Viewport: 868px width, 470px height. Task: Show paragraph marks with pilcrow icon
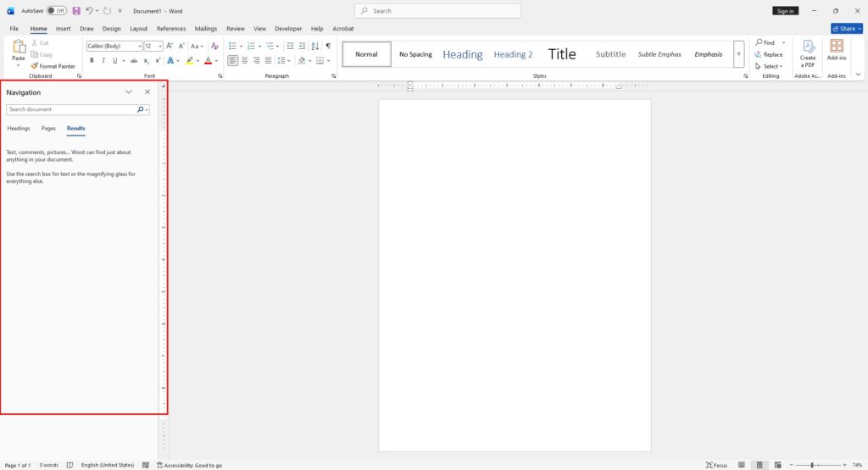pyautogui.click(x=328, y=46)
